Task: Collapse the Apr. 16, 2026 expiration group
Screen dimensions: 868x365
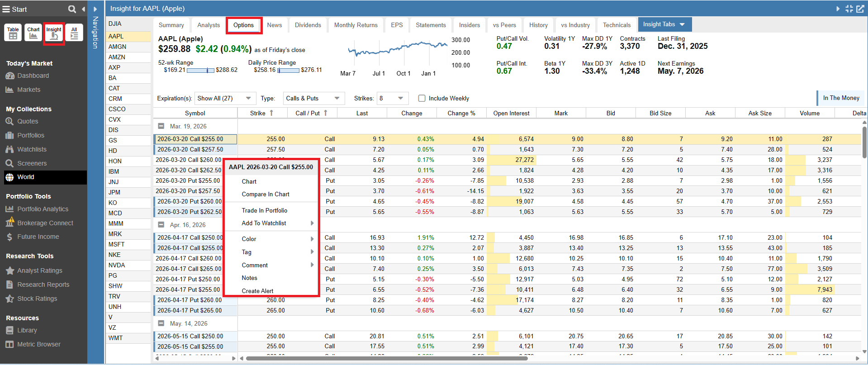Action: click(161, 225)
